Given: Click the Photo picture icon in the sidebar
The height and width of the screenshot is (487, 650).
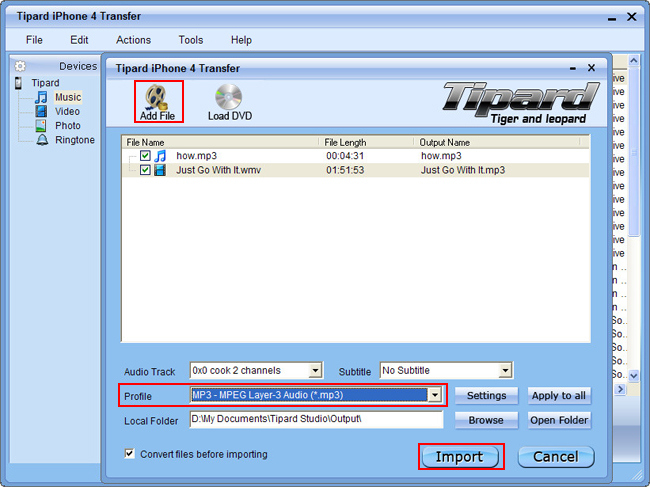Looking at the screenshot, I should [x=41, y=126].
